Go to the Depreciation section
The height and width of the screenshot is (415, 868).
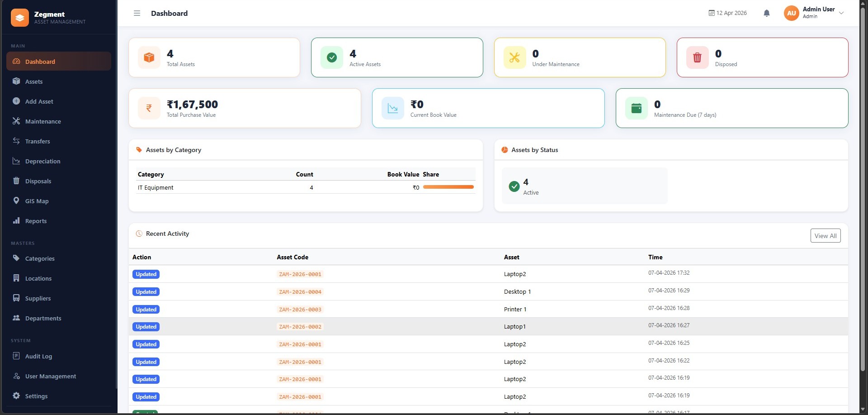tap(42, 161)
